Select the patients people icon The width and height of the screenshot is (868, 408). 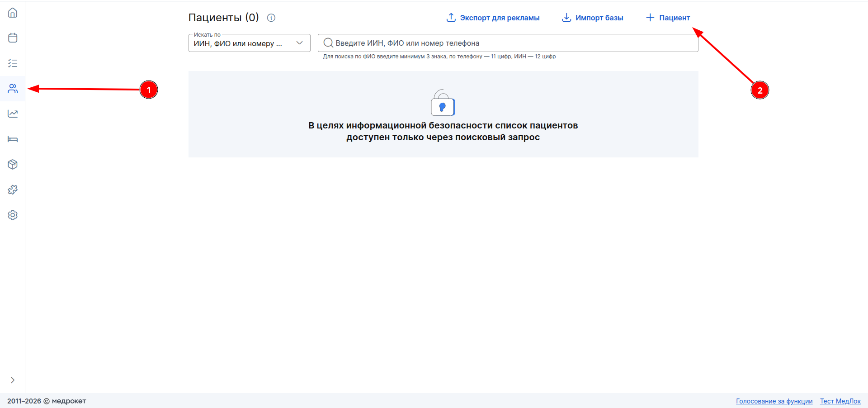pos(13,89)
